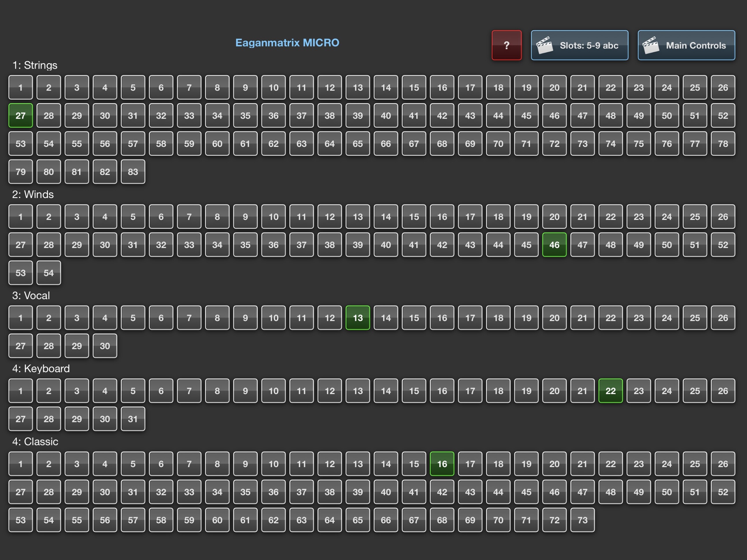Pick Keyboard preset 15
The image size is (747, 560).
414,391
